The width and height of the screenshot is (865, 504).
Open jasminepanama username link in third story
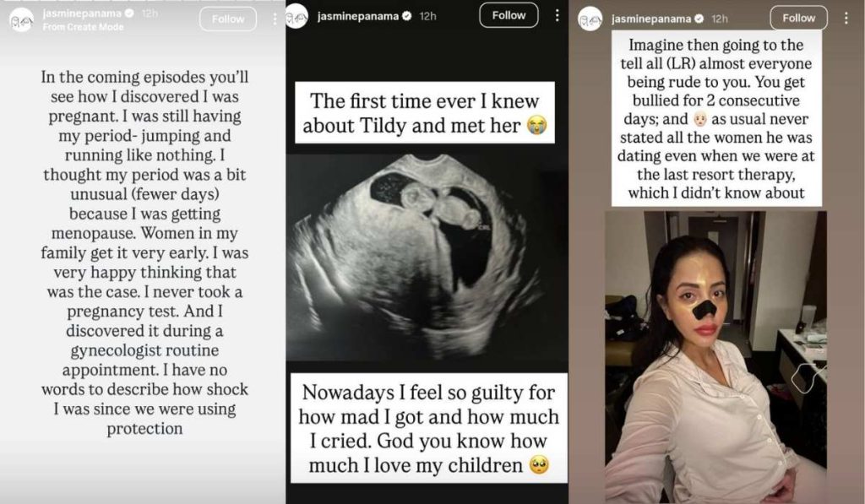click(651, 19)
